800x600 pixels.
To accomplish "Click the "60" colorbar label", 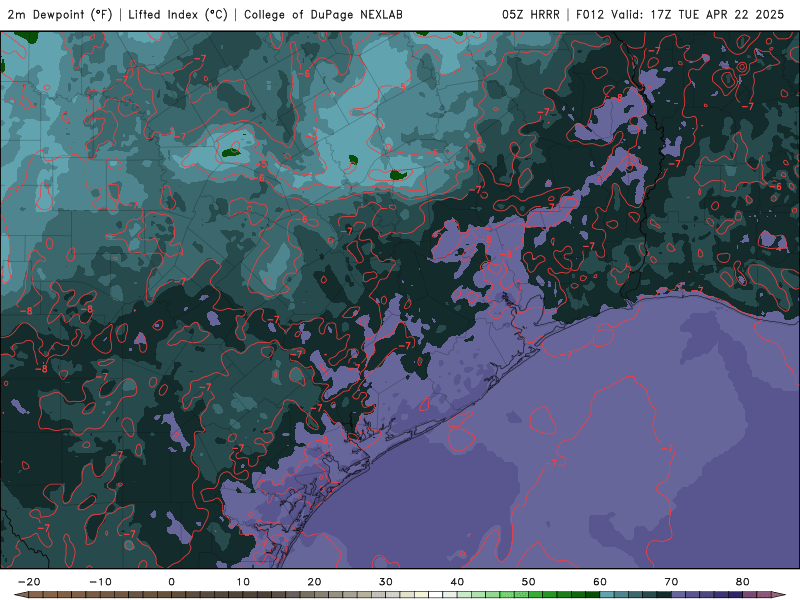I will point(600,582).
